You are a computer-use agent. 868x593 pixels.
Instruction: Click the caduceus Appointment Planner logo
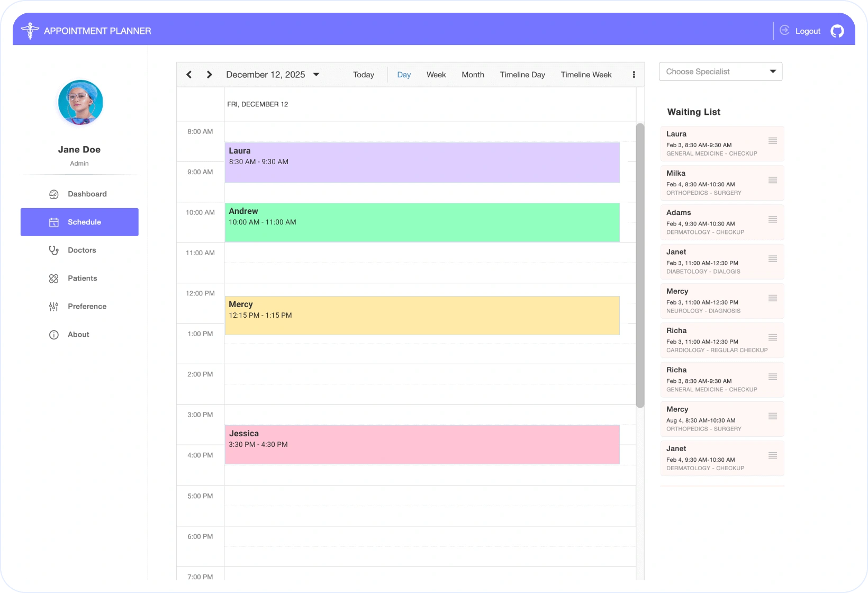click(x=30, y=30)
